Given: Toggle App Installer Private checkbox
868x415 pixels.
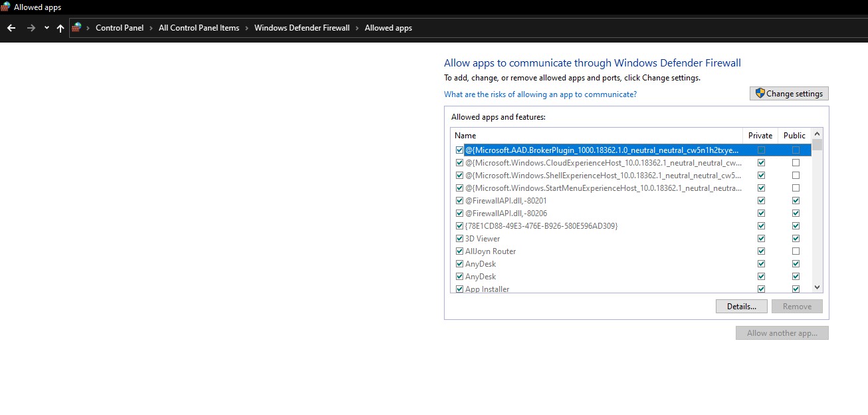Looking at the screenshot, I should pyautogui.click(x=761, y=289).
